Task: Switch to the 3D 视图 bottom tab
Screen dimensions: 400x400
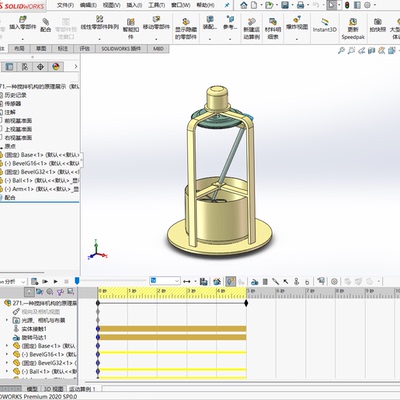Action: click(x=53, y=389)
